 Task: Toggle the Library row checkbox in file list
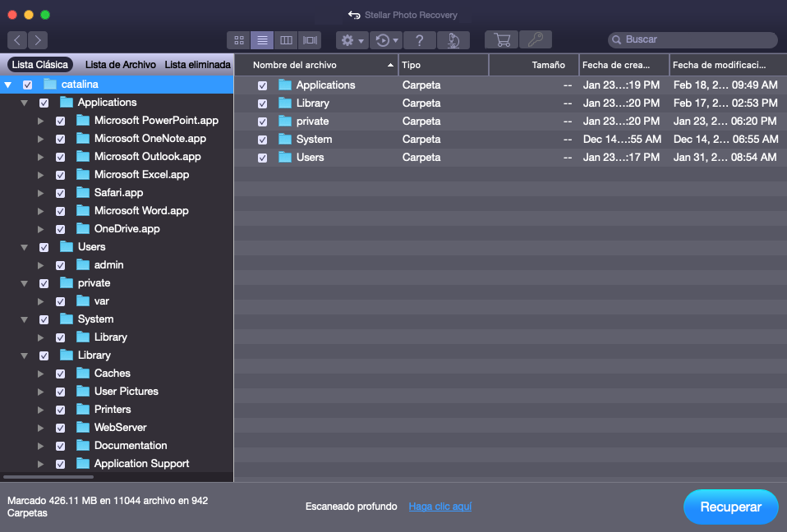[x=262, y=103]
